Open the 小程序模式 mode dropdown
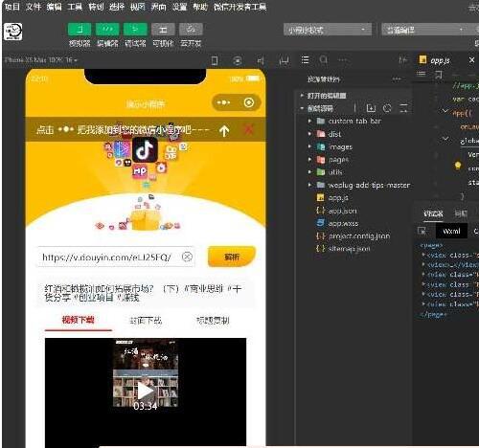This screenshot has height=448, width=479. click(x=328, y=30)
